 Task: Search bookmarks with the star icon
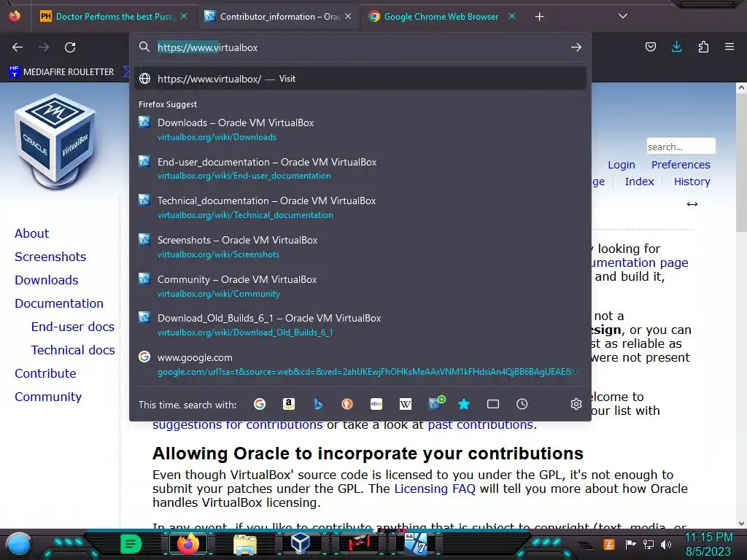(x=464, y=404)
